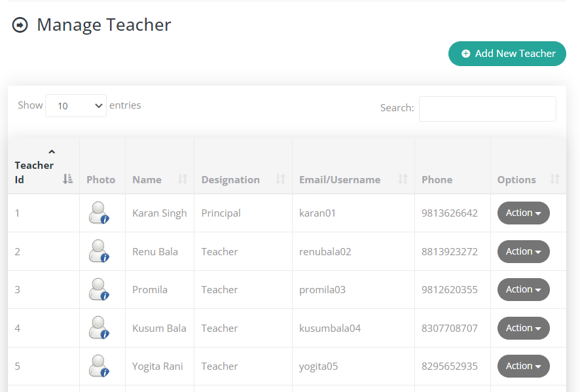Click the arrow icon beside Manage Teacher heading
Screen dimensions: 580x392
pos(20,25)
